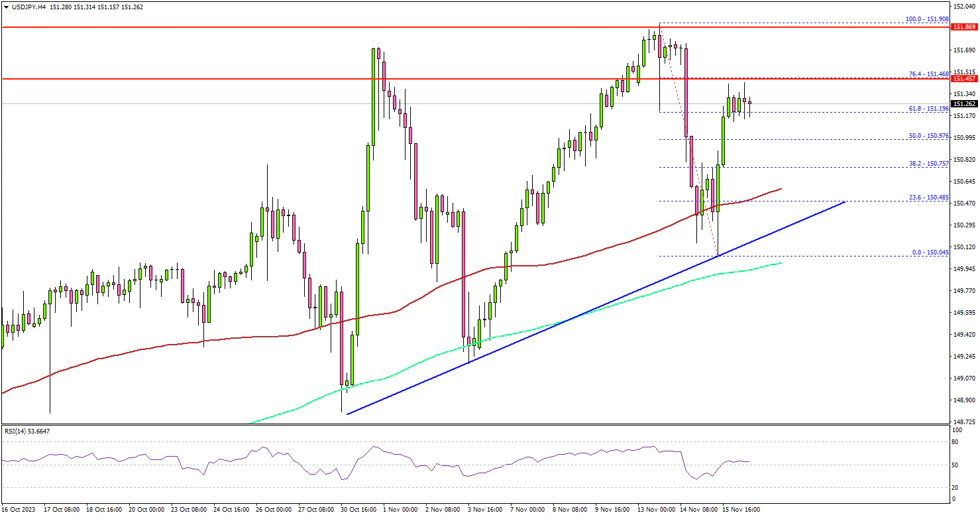Select the red 151.869 price tag
The width and height of the screenshot is (980, 517).
click(x=963, y=27)
